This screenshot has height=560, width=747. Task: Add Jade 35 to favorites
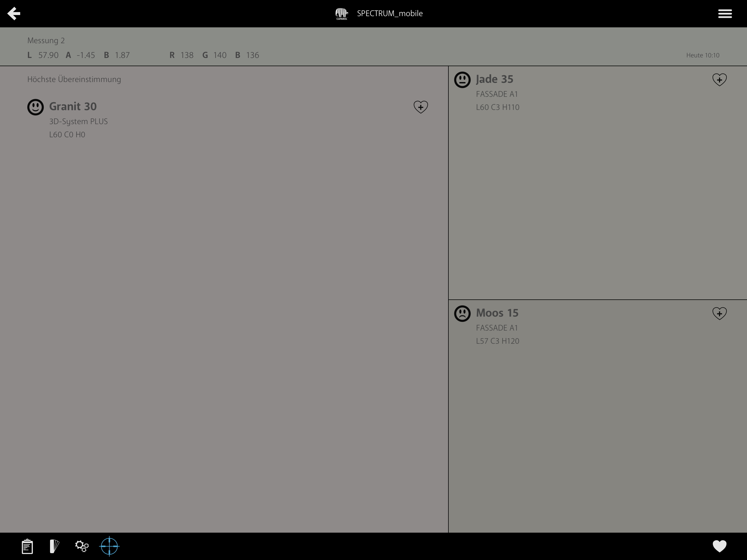click(x=719, y=80)
